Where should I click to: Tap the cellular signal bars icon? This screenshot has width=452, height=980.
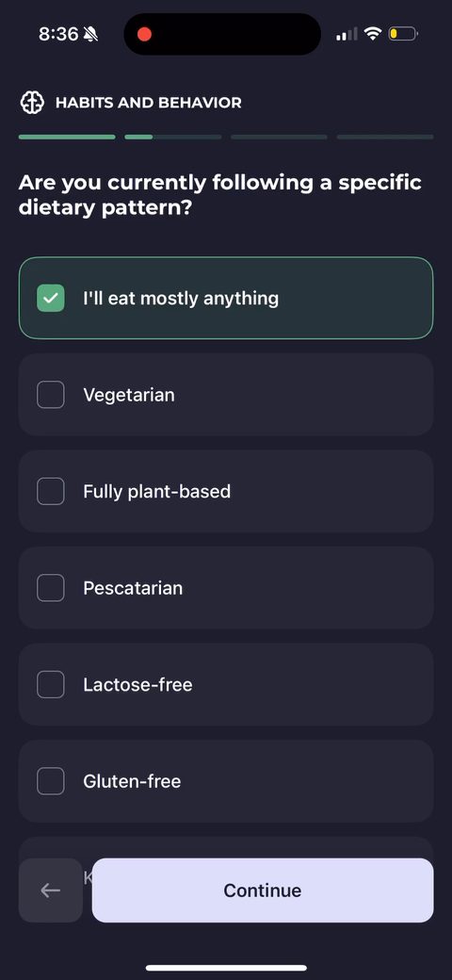point(347,34)
